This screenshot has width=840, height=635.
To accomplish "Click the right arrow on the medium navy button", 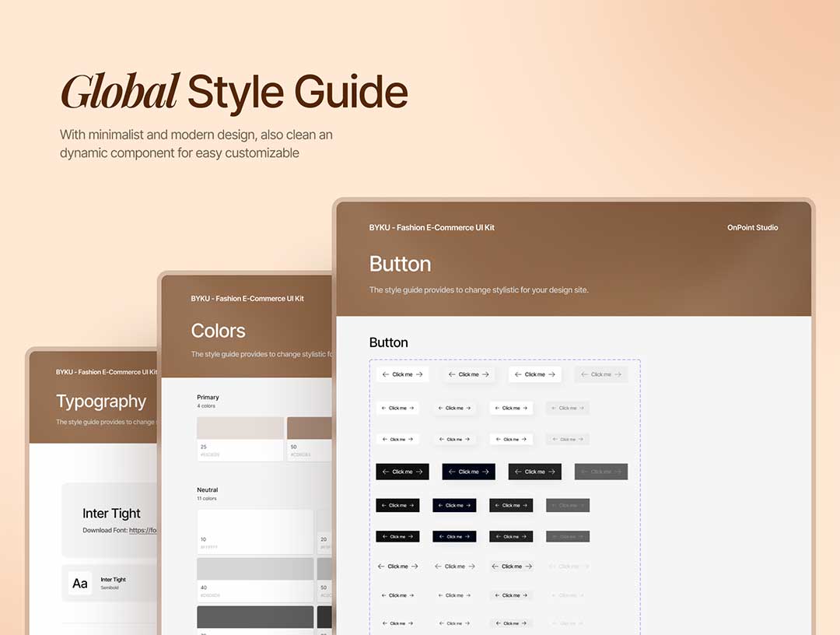I will (471, 506).
